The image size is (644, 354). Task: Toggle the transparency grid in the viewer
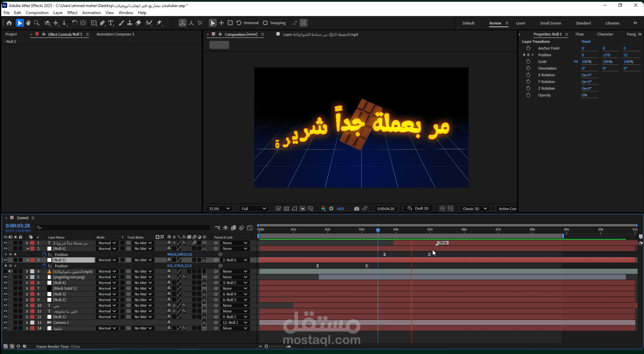coord(286,209)
